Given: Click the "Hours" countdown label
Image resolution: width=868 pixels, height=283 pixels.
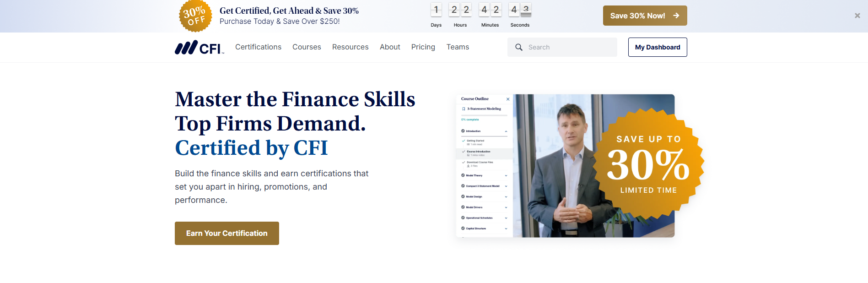Looking at the screenshot, I should click(460, 25).
